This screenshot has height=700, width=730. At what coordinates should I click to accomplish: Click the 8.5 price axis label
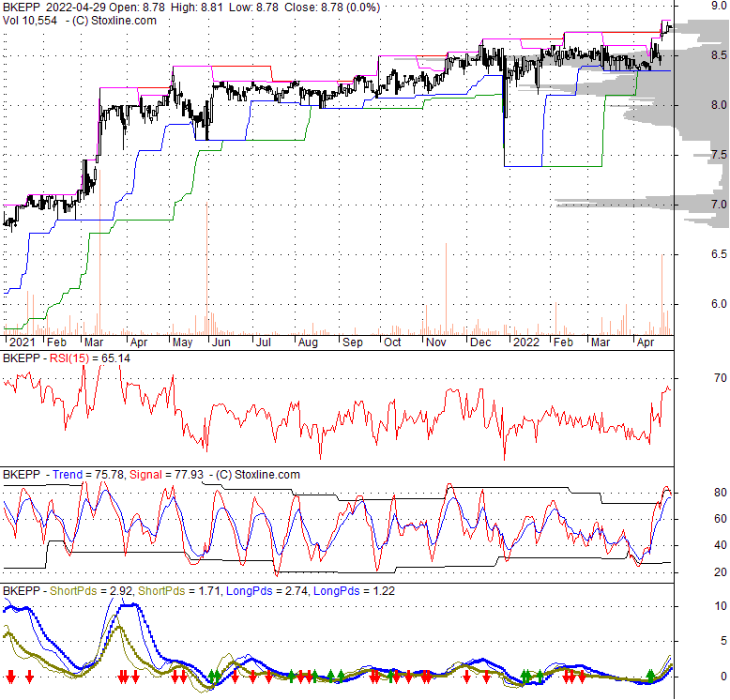pyautogui.click(x=719, y=55)
